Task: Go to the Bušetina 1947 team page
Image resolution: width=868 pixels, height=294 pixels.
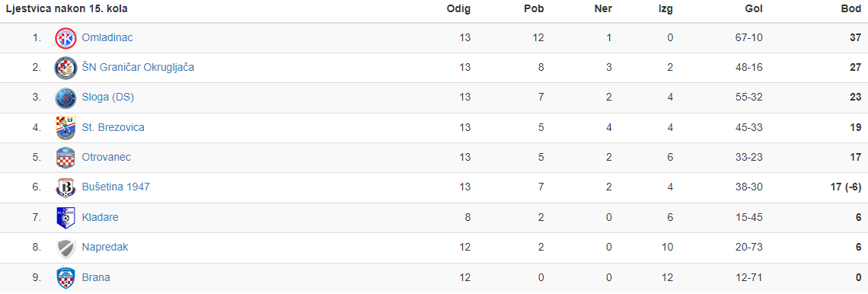Action: pyautogui.click(x=116, y=187)
